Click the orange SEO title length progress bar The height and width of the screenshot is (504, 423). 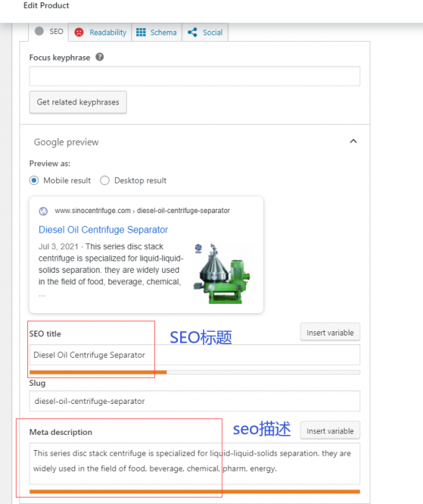point(98,372)
